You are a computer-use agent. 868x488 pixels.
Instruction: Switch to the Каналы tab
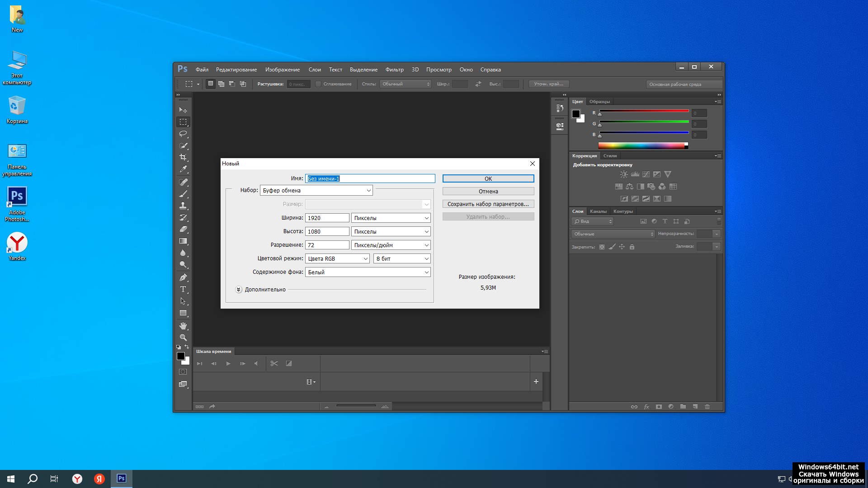point(598,211)
